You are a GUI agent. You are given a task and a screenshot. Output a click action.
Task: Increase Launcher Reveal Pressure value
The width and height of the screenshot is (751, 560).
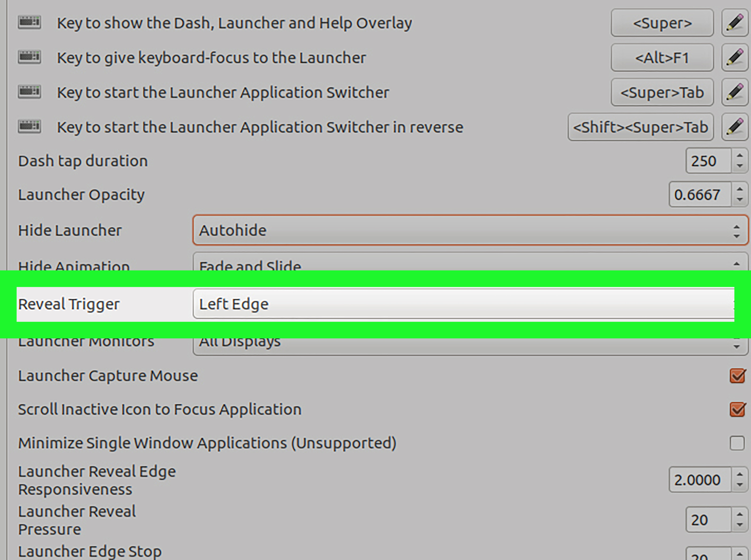(740, 514)
